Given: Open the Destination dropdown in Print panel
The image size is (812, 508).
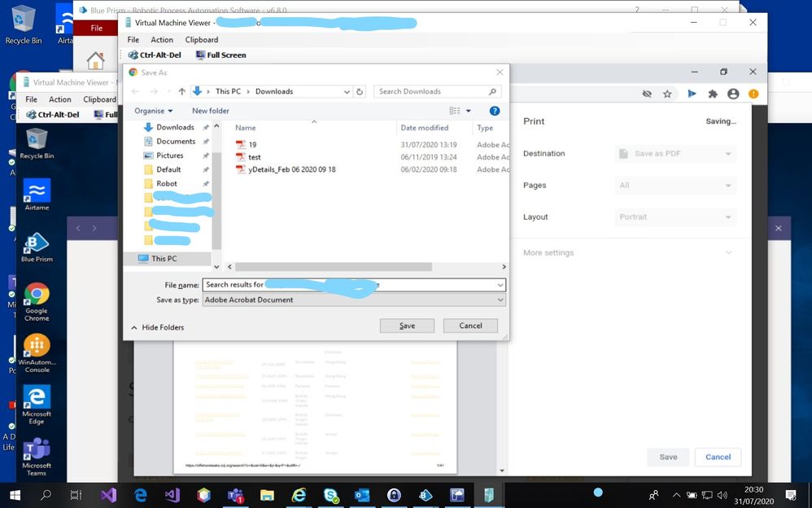Looking at the screenshot, I should coord(675,153).
